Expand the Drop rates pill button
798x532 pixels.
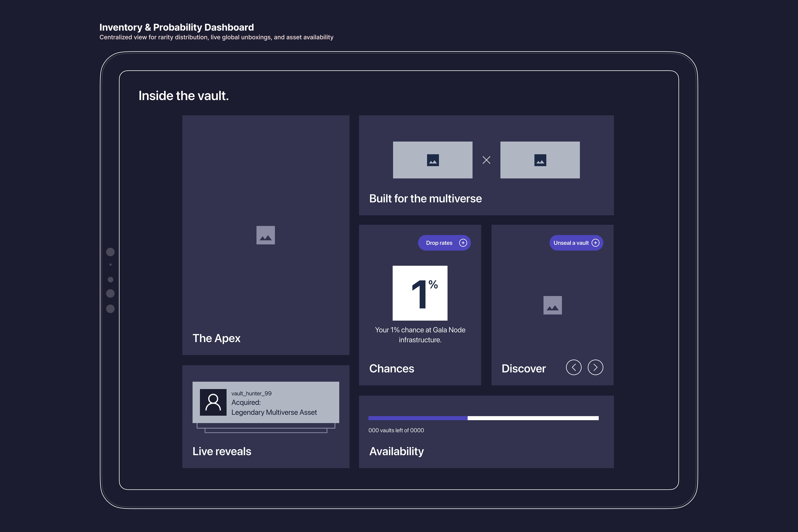(441, 243)
